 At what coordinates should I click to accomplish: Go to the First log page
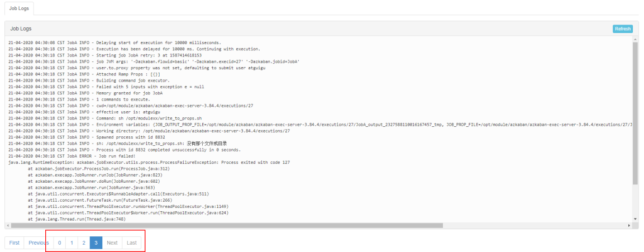point(15,243)
